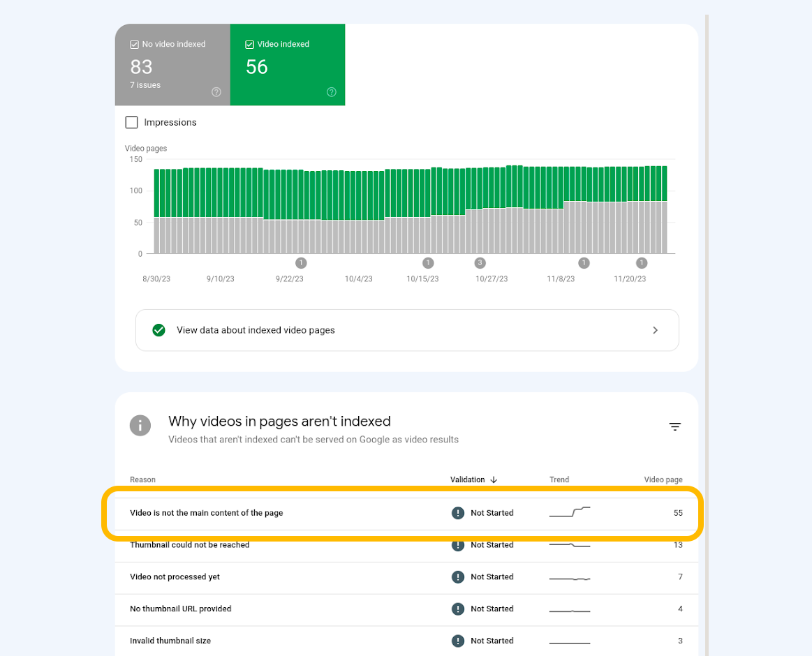Open the filter icon above the reasons table
This screenshot has height=656, width=812.
pyautogui.click(x=674, y=426)
